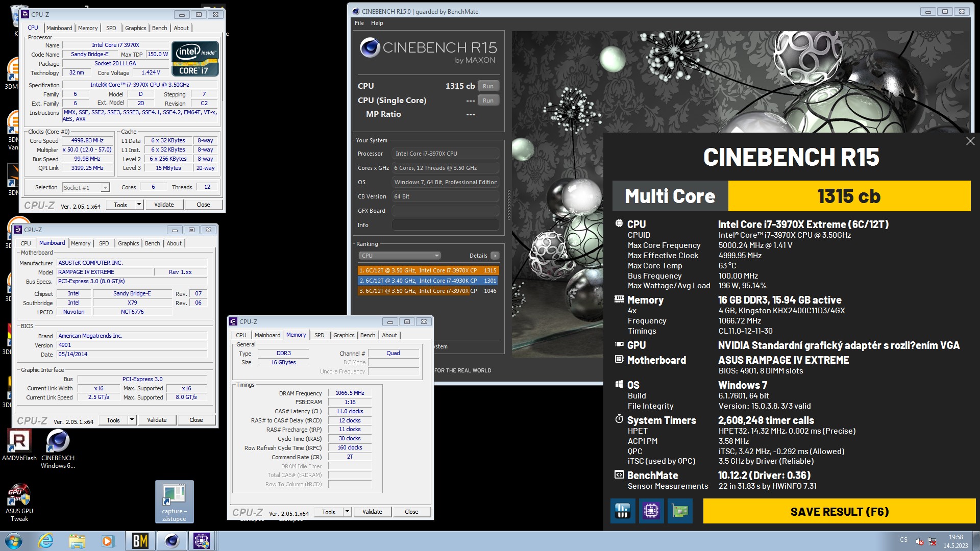Viewport: 980px width, 551px height.
Task: Expand Tools arrow in CPU-Z CPU window
Action: point(138,205)
